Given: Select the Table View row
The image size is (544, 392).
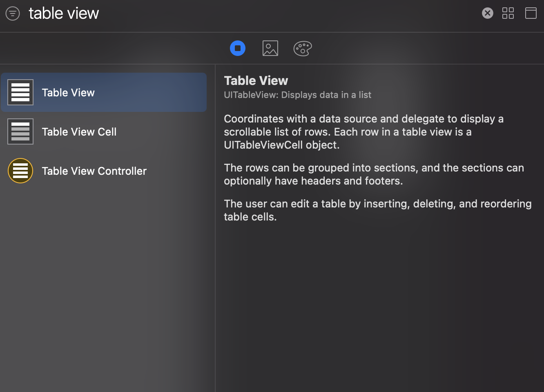Looking at the screenshot, I should [104, 92].
